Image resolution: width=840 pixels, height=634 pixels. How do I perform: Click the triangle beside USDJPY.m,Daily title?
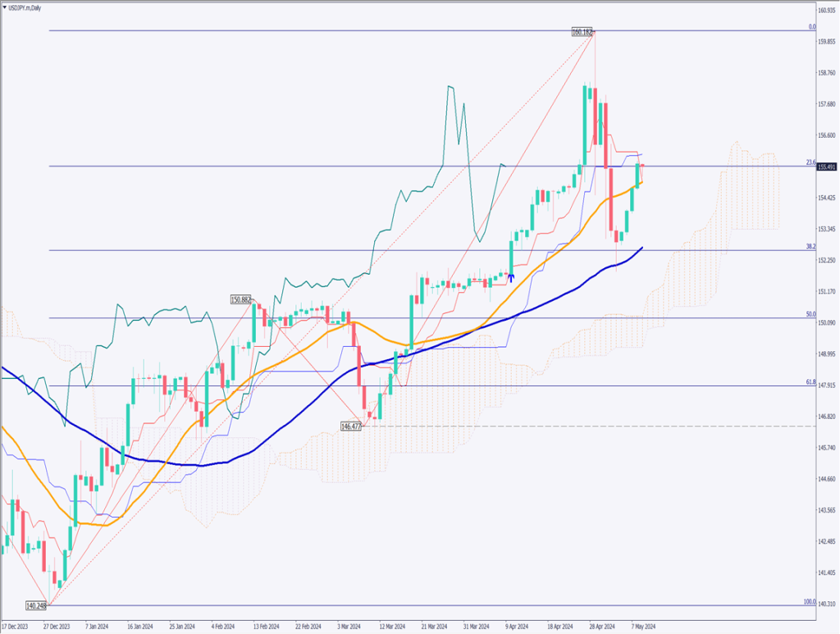pos(6,7)
